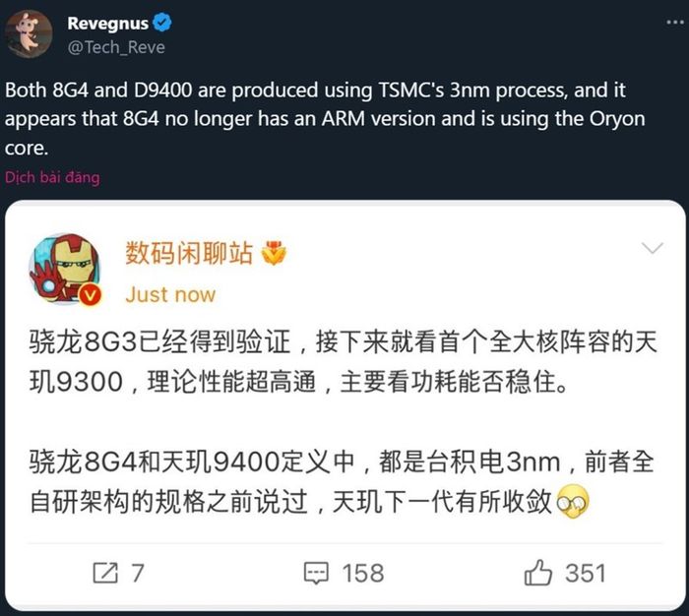
Task: Click the glasses emoji in post
Action: click(x=573, y=501)
